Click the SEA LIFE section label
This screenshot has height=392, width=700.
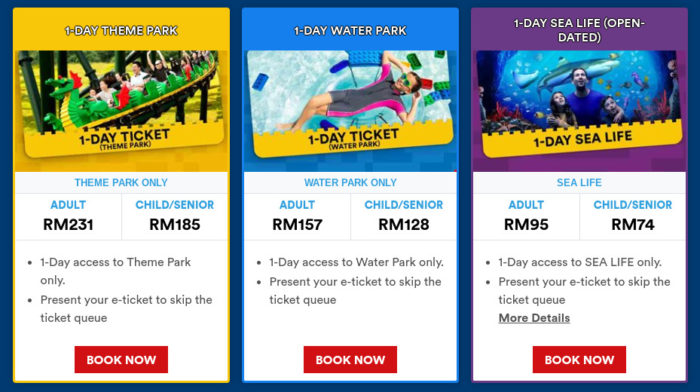point(579,183)
